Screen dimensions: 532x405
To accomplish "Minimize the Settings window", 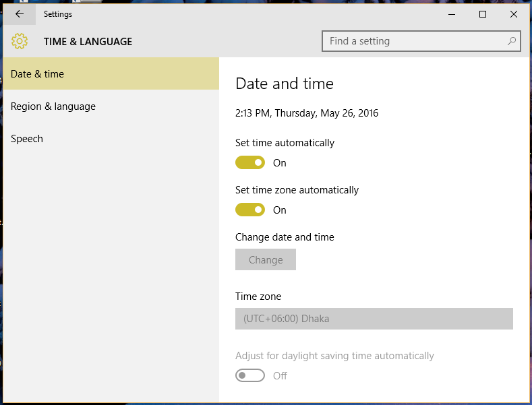I will tap(452, 14).
